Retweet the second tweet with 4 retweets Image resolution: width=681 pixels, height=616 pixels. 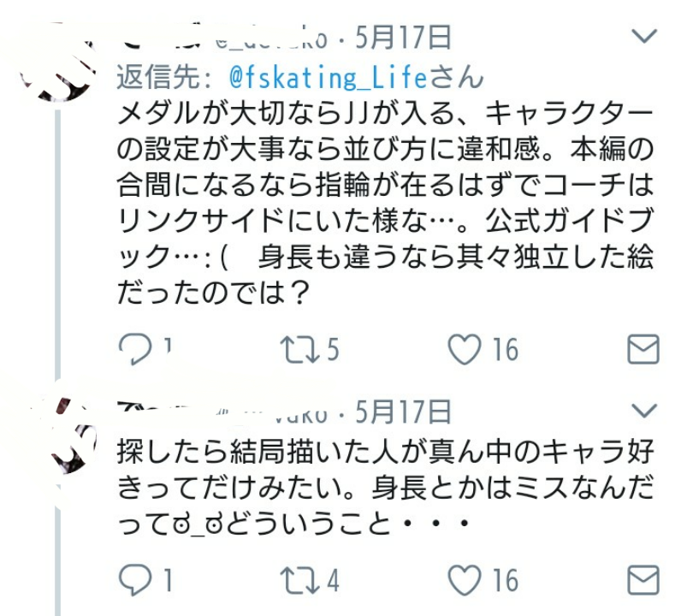pos(297,581)
